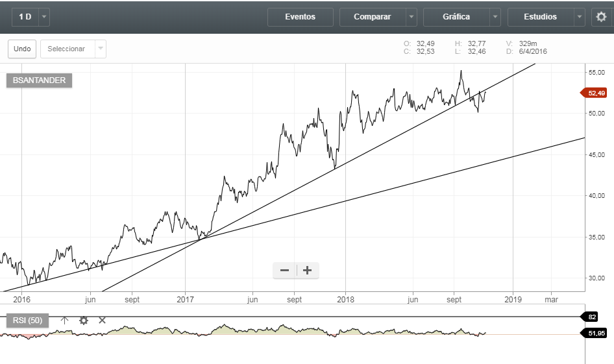Click the Undo button
The height and width of the screenshot is (364, 614).
22,49
